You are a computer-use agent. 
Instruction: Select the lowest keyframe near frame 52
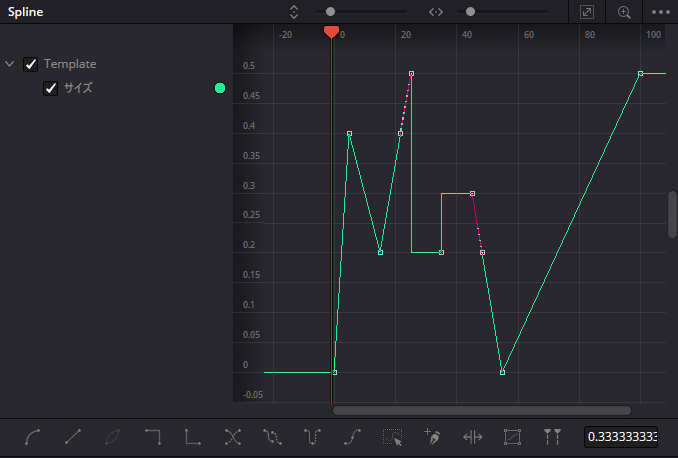[x=502, y=372]
